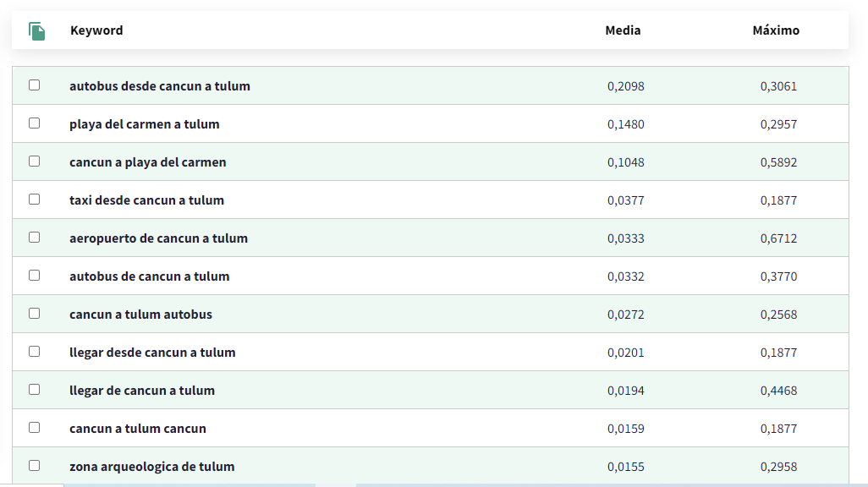Image resolution: width=868 pixels, height=487 pixels.
Task: Toggle checkbox for autobus de cancun a tulum
Action: coord(34,276)
